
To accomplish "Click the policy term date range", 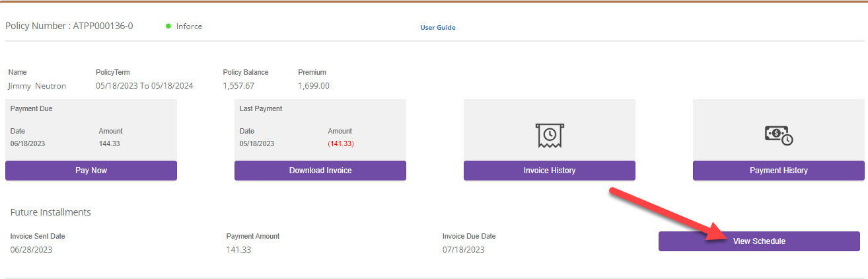I will click(144, 86).
